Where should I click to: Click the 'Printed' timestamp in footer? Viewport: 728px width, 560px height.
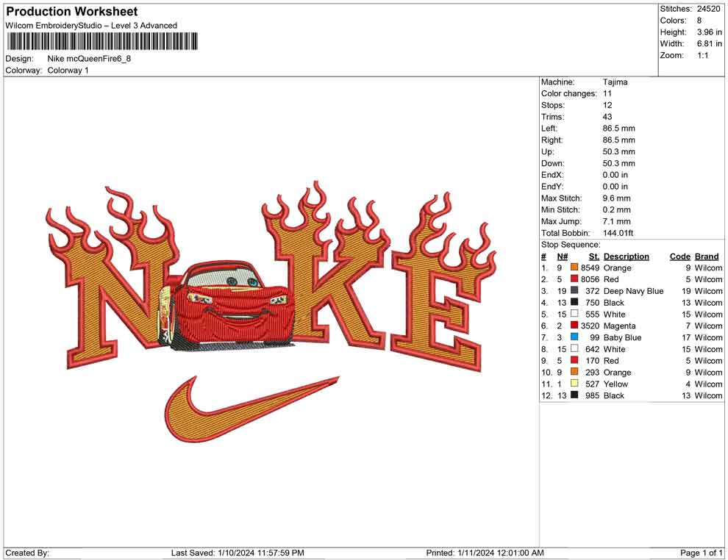point(485,553)
